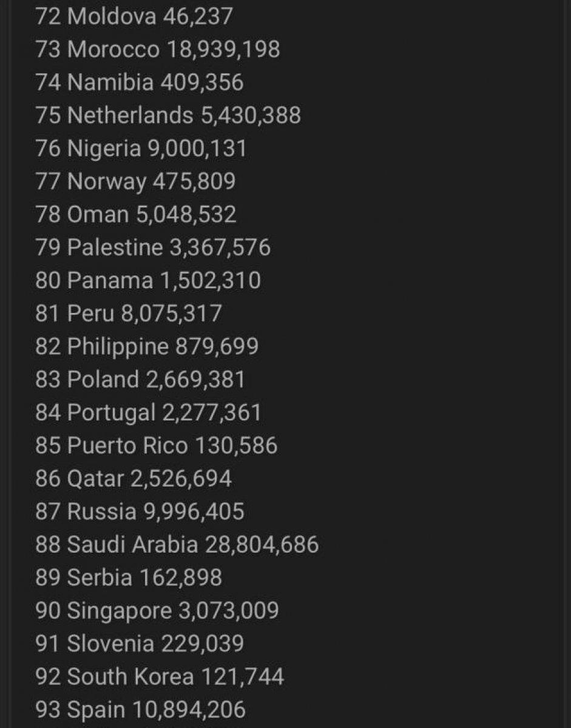Click the Namibia 409,356 line
This screenshot has height=728, width=571.
[140, 82]
